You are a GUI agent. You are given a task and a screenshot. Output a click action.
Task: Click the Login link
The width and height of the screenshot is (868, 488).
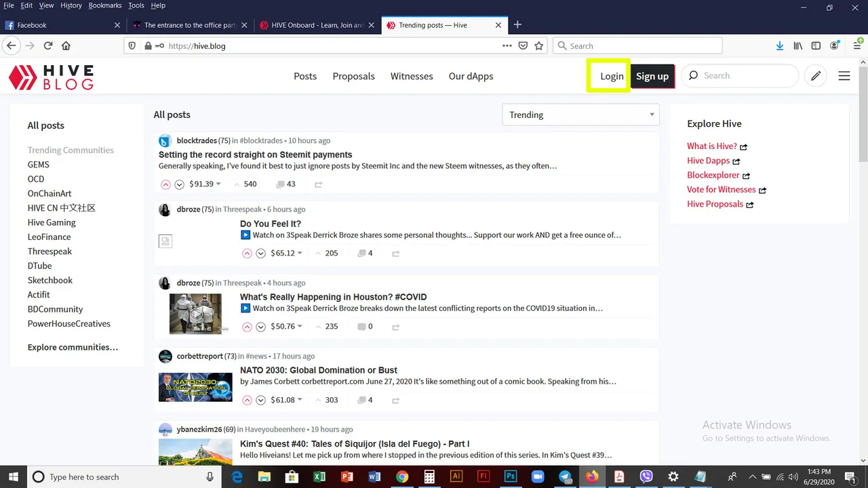click(612, 76)
